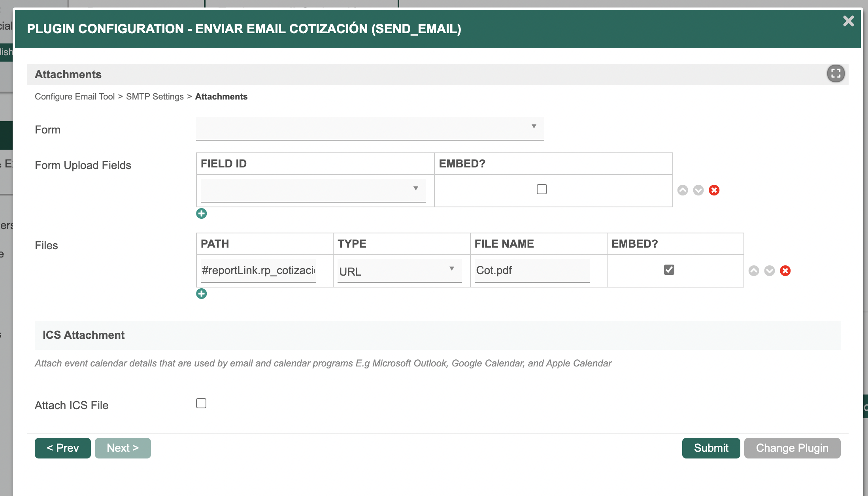Viewport: 868px width, 496px height.
Task: Add a new Files row
Action: [x=201, y=294]
